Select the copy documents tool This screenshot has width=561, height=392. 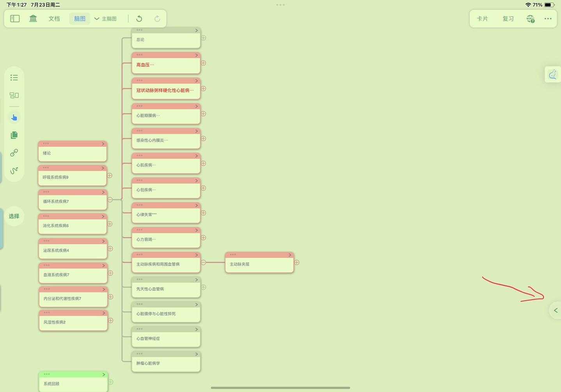click(14, 135)
